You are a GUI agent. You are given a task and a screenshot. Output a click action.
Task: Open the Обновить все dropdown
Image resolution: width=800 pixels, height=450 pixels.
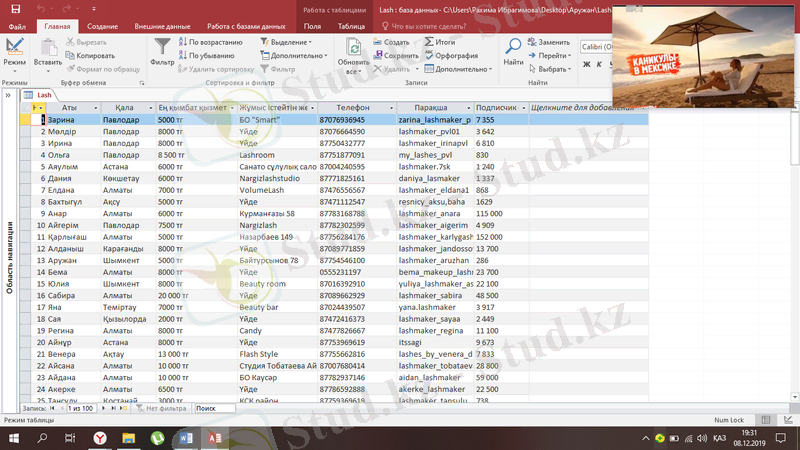[x=353, y=73]
